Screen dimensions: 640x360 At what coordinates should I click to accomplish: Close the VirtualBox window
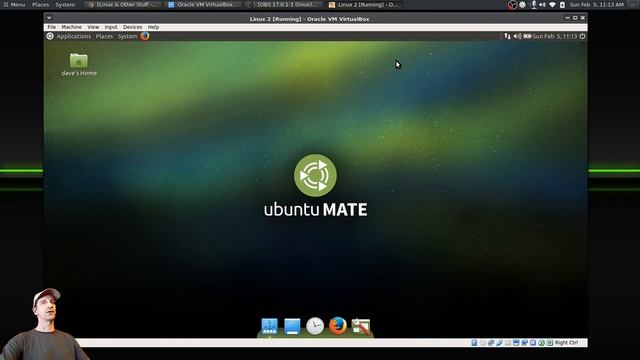(x=583, y=18)
